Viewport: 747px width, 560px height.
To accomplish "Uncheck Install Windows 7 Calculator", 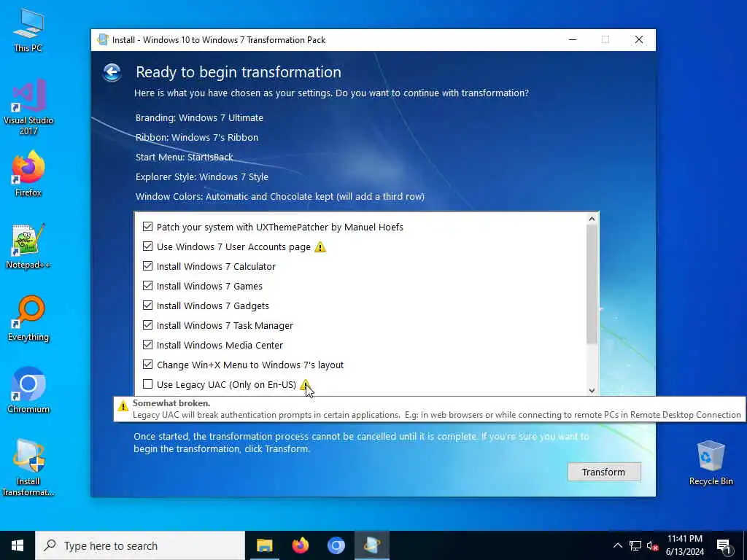I will 147,266.
